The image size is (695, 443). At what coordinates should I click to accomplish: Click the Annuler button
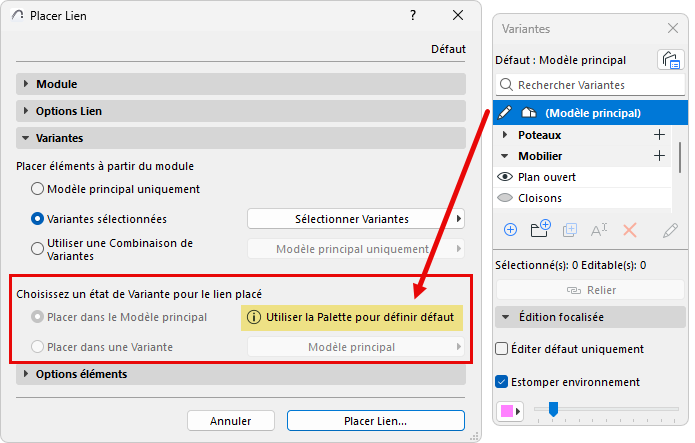pyautogui.click(x=230, y=420)
